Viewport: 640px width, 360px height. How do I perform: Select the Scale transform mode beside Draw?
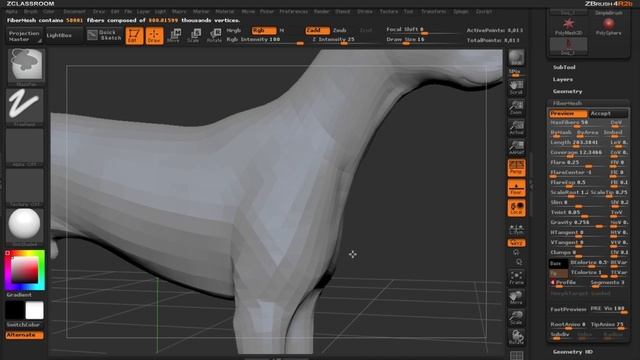click(194, 36)
